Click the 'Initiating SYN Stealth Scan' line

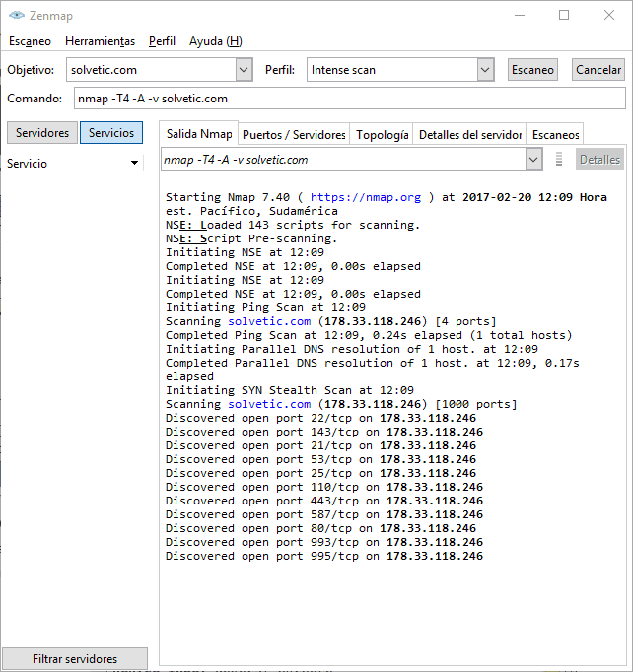[290, 390]
